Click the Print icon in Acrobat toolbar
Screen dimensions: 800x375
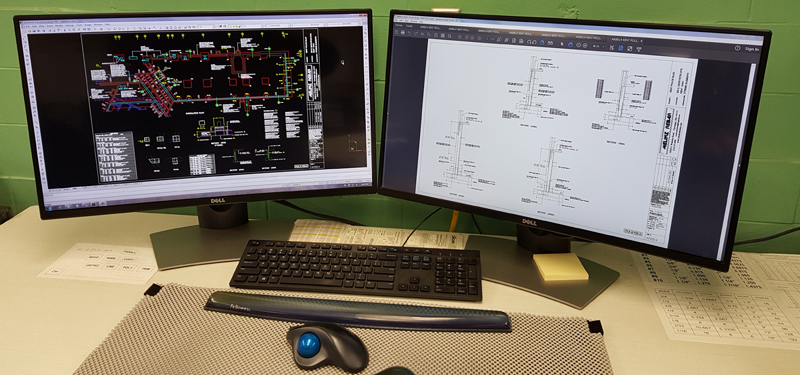(403, 33)
